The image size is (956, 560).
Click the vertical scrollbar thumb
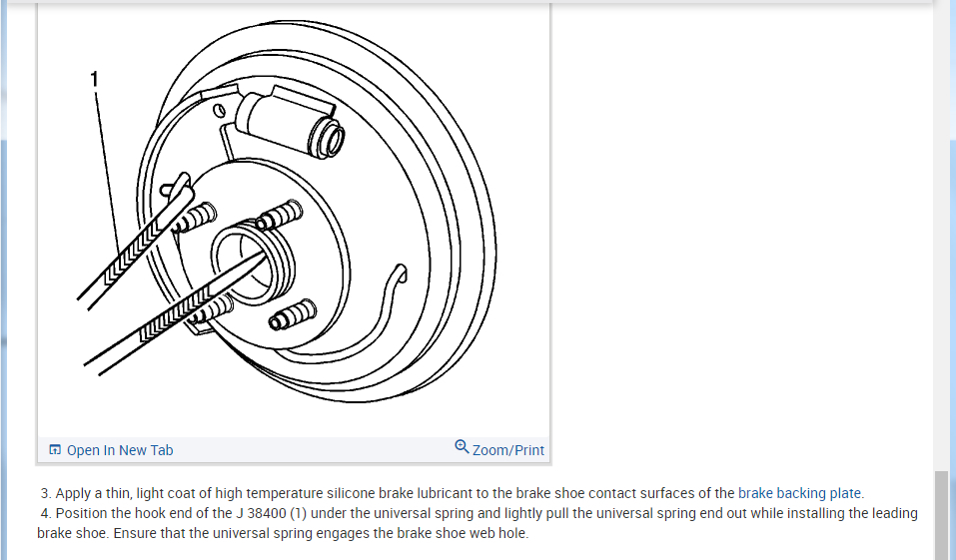pyautogui.click(x=942, y=515)
